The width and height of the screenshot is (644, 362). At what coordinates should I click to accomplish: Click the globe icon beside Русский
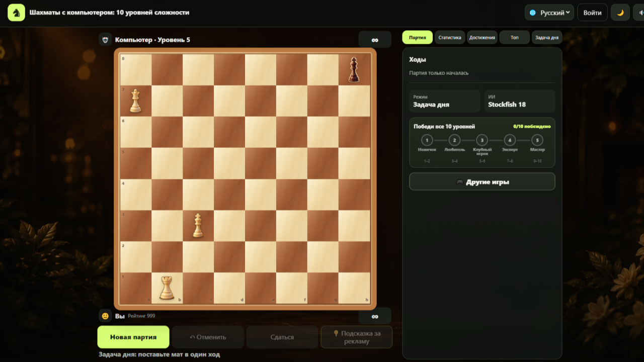533,13
